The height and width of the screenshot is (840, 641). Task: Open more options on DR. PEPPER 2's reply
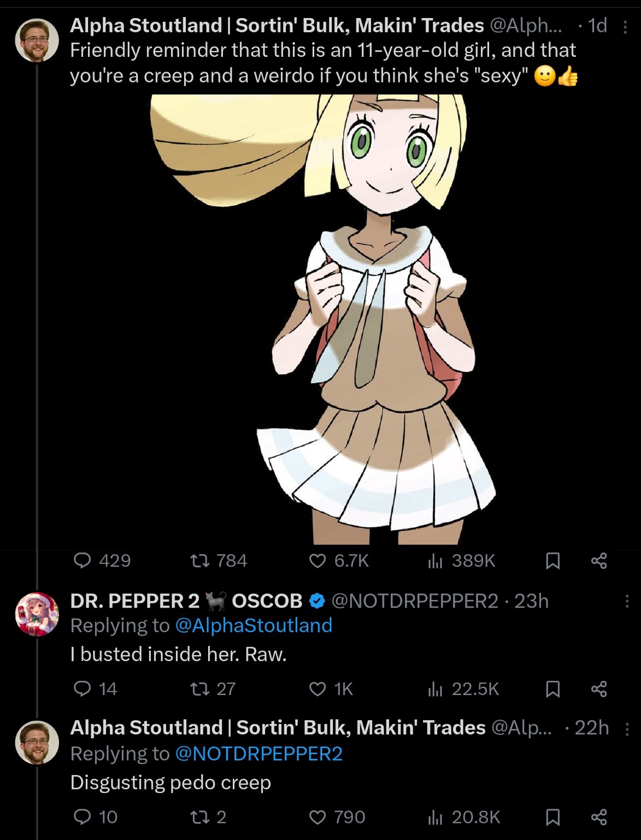[x=627, y=602]
